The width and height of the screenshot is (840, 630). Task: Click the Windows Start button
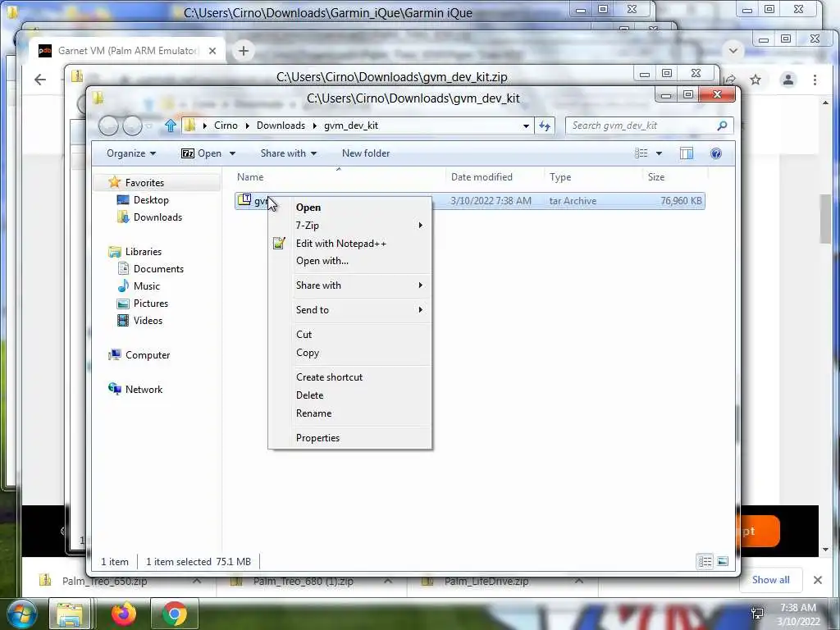(21, 614)
